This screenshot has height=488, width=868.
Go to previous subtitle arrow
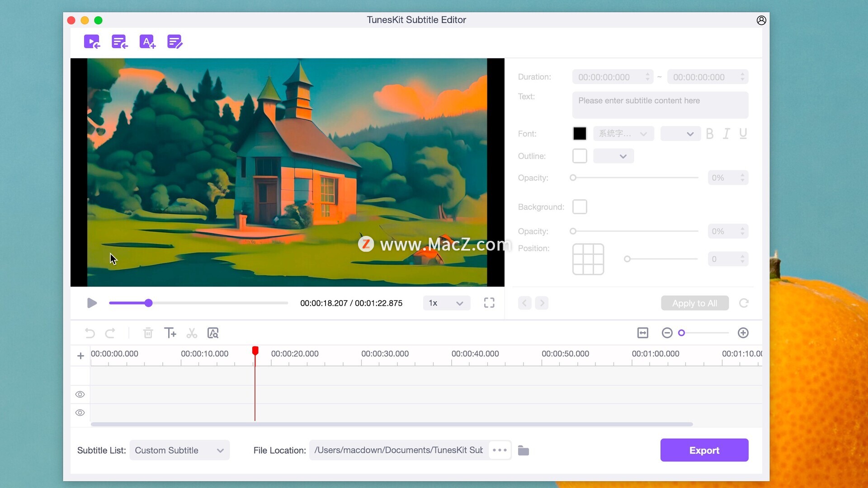click(524, 303)
